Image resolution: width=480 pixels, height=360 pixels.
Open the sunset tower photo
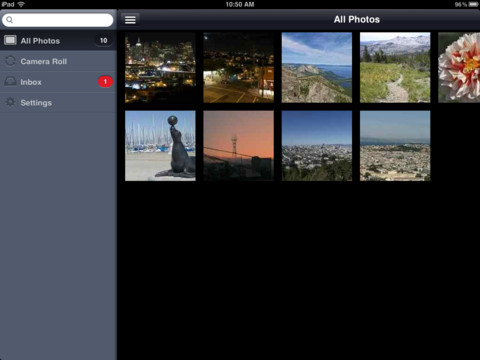coord(239,146)
